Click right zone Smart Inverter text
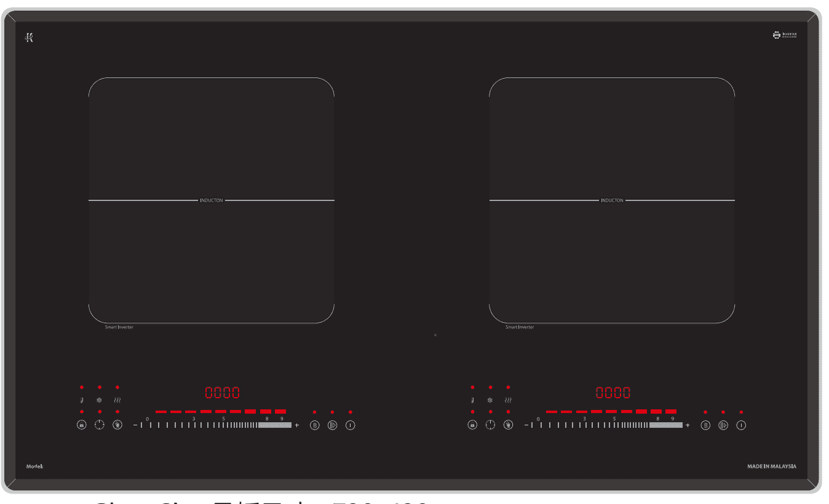The image size is (829, 504). click(520, 327)
